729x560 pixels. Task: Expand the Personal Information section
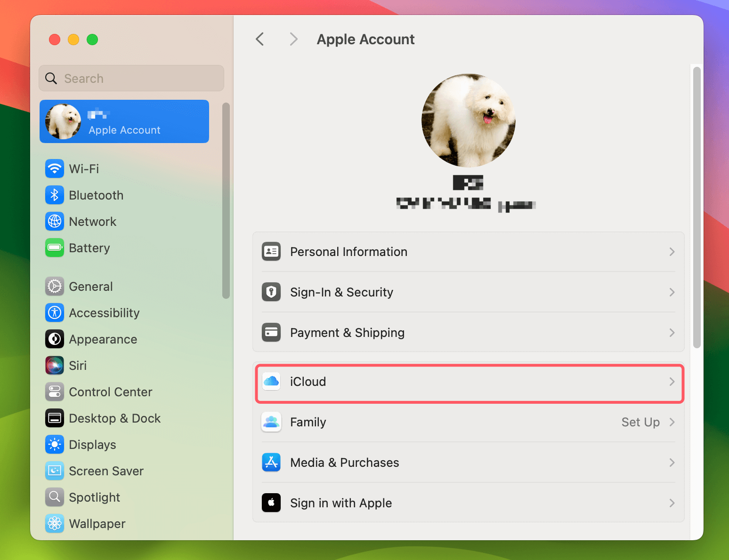click(x=469, y=252)
